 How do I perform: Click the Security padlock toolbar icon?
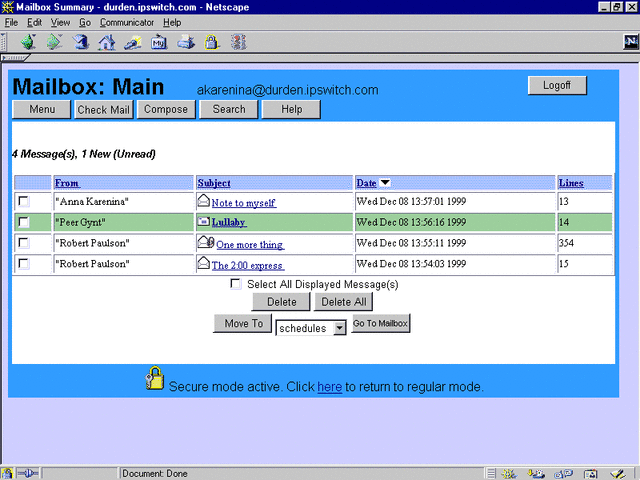tap(211, 42)
